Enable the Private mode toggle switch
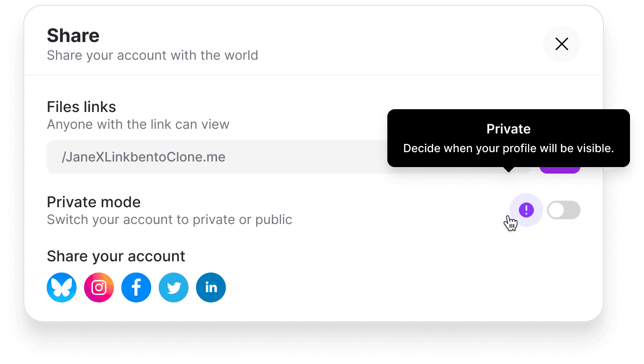This screenshot has width=644, height=364. pos(563,210)
